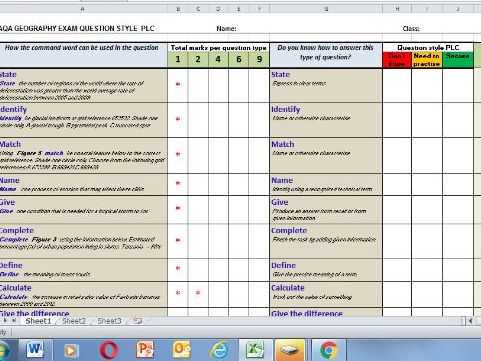Switch to the Excel taskbar button
This screenshot has width=481, height=361.
[255, 350]
